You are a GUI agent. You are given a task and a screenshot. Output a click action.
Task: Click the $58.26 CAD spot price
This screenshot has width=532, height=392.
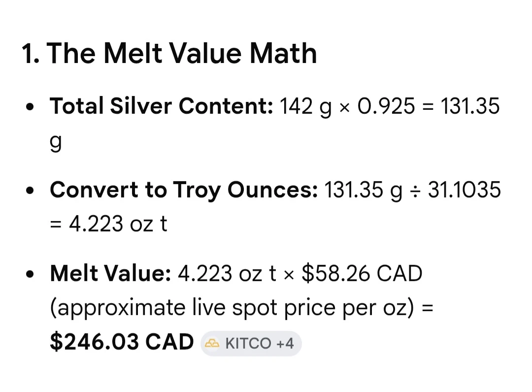(362, 273)
